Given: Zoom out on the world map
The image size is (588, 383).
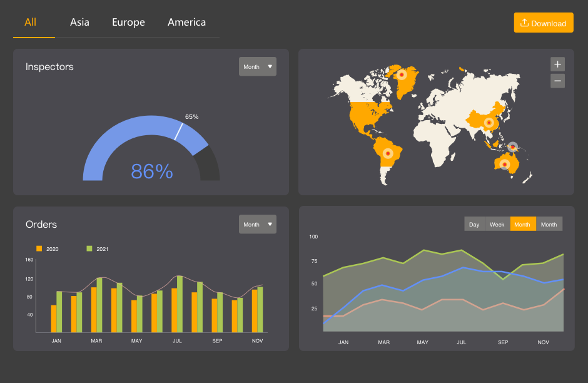Looking at the screenshot, I should pyautogui.click(x=557, y=81).
